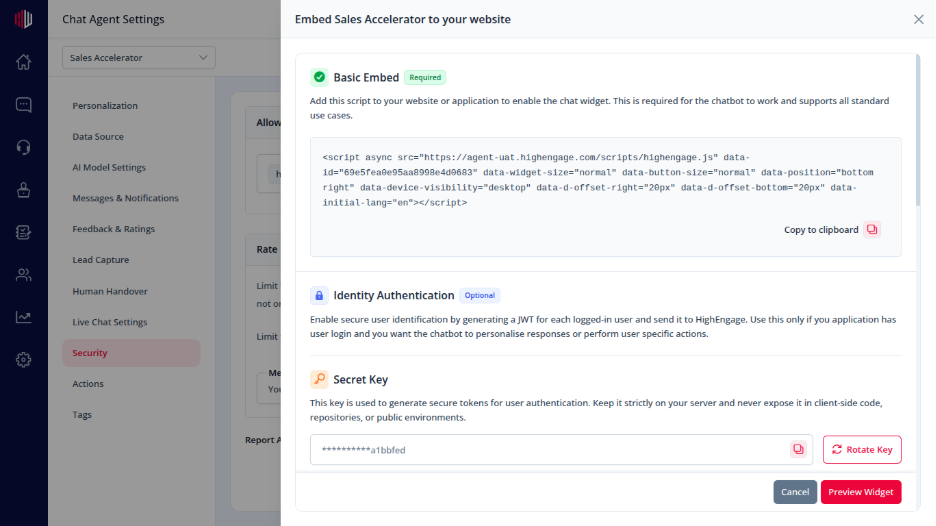Viewport: 936px width, 526px height.
Task: Click the Rotate Key button
Action: pos(862,450)
